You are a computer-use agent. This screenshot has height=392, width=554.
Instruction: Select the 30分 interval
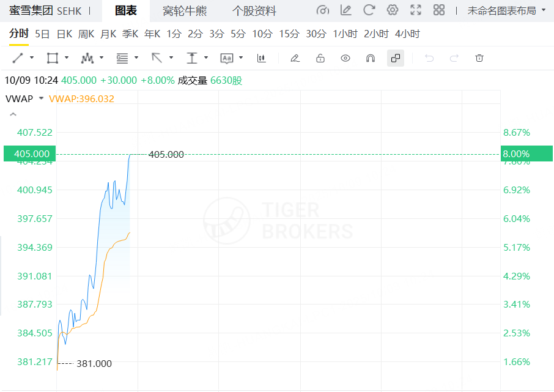pyautogui.click(x=316, y=34)
